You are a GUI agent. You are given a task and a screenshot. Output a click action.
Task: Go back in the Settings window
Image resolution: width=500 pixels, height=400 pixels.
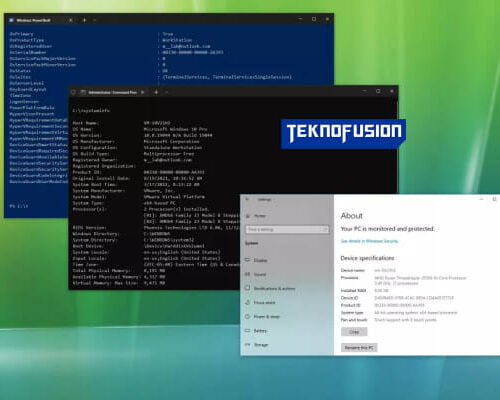247,199
